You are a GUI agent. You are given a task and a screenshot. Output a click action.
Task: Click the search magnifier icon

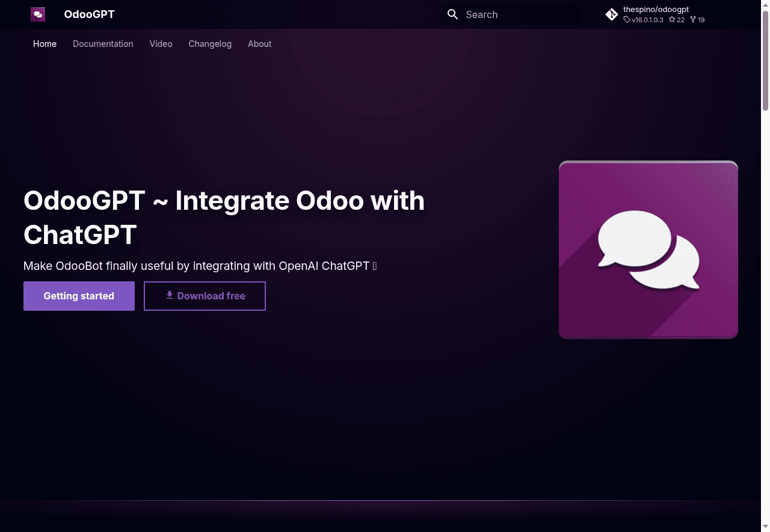[452, 14]
